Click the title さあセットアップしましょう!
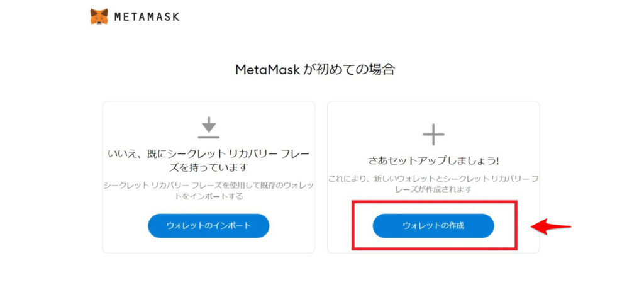Image resolution: width=644 pixels, height=307 pixels. tap(433, 161)
